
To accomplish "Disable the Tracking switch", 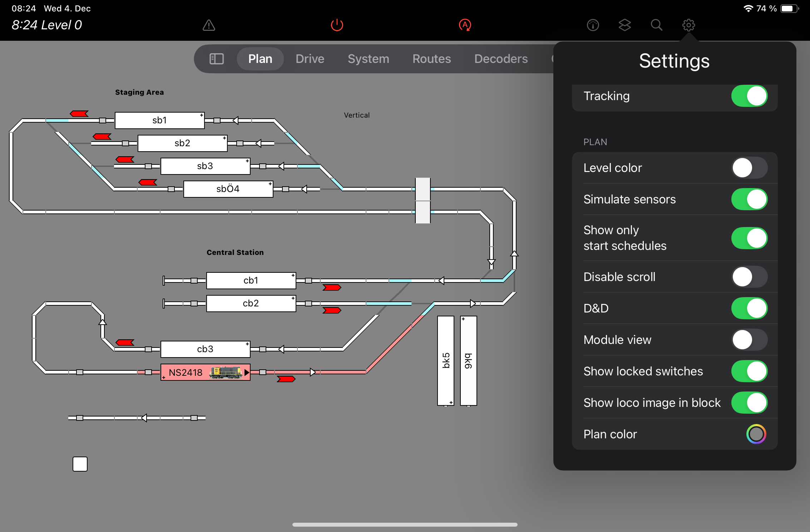I will click(x=749, y=96).
